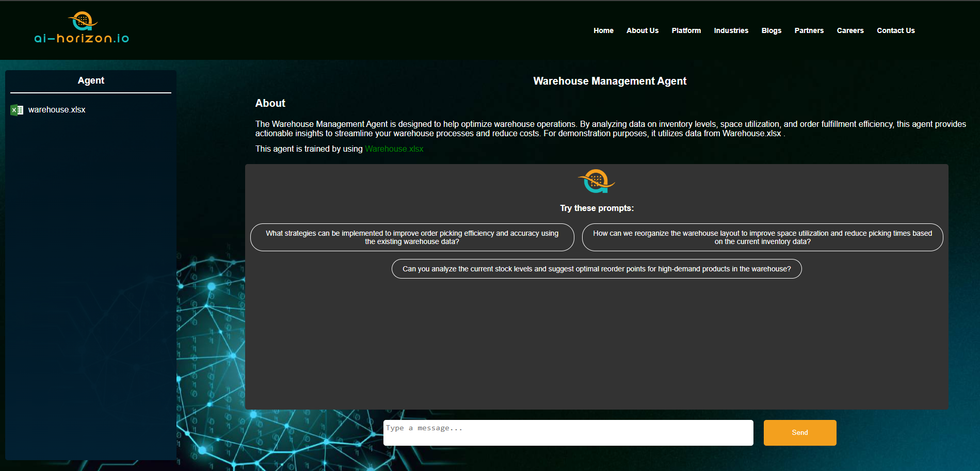The width and height of the screenshot is (980, 471).
Task: Open the Industries menu
Action: tap(731, 30)
